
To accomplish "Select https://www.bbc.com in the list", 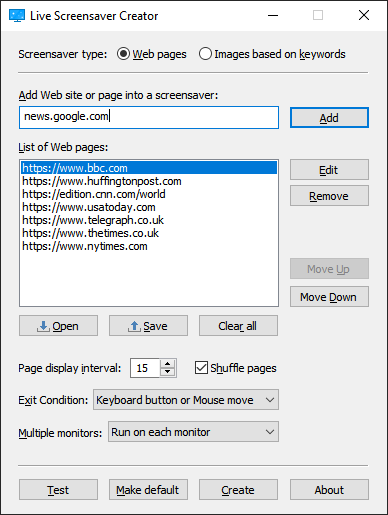I will coord(149,168).
